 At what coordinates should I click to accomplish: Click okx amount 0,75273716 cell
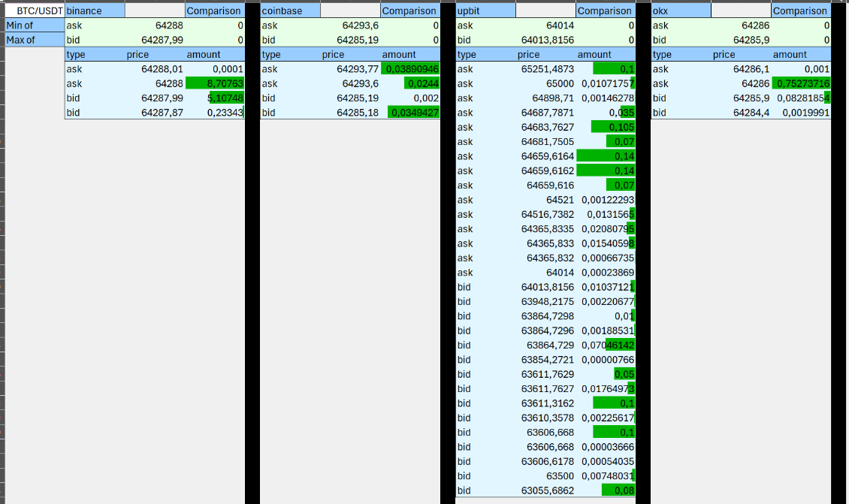[801, 84]
